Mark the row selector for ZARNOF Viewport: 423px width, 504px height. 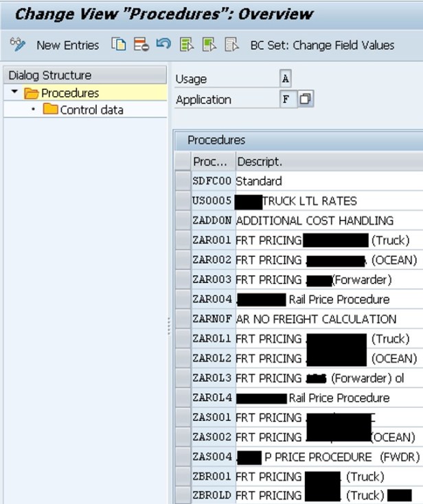(x=182, y=319)
